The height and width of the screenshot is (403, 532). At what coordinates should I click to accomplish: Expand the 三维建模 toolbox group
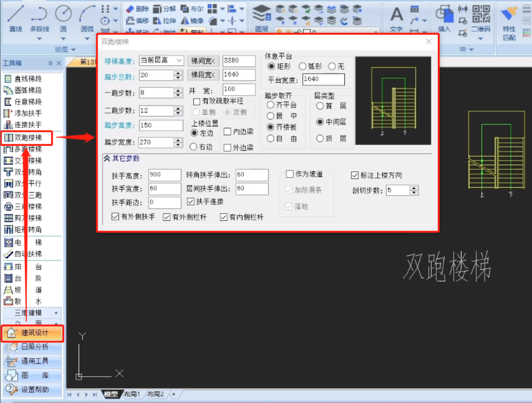coord(32,313)
